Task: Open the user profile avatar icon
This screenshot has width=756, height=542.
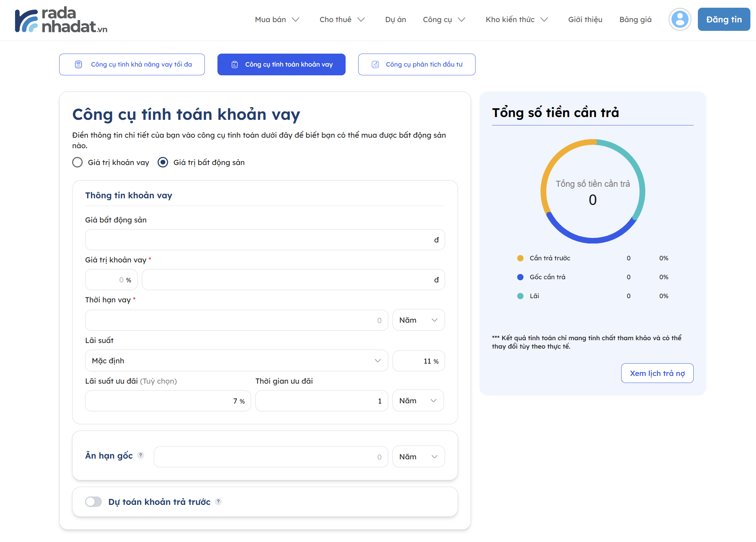Action: pos(680,20)
